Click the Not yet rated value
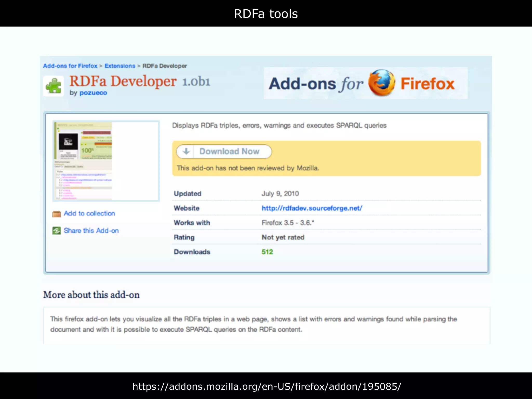 (283, 237)
